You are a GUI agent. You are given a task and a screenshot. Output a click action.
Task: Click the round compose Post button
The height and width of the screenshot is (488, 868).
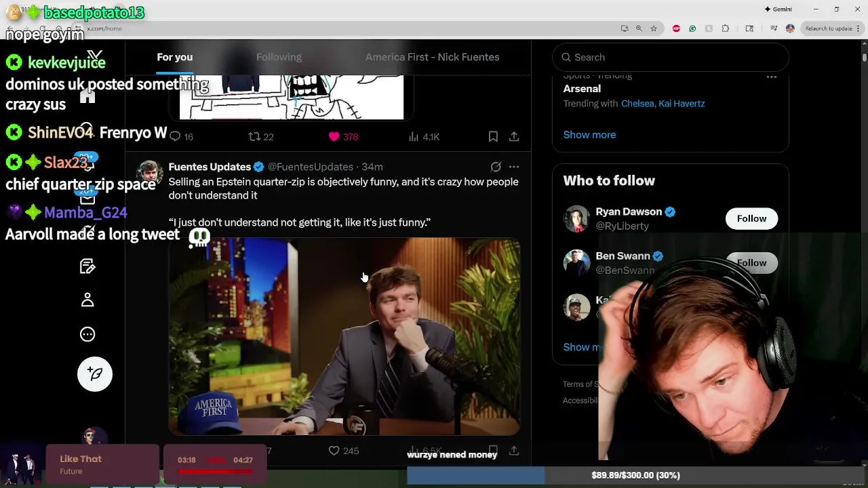pos(95,374)
